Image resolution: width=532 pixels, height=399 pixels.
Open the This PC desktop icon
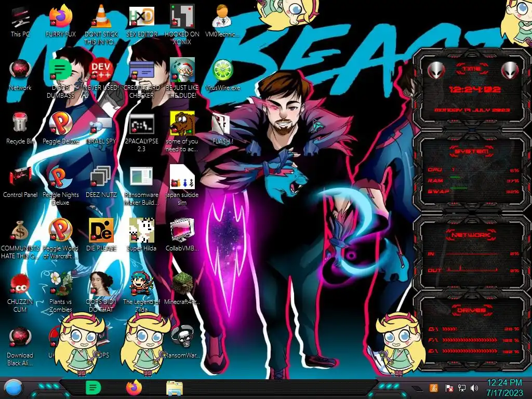20,21
